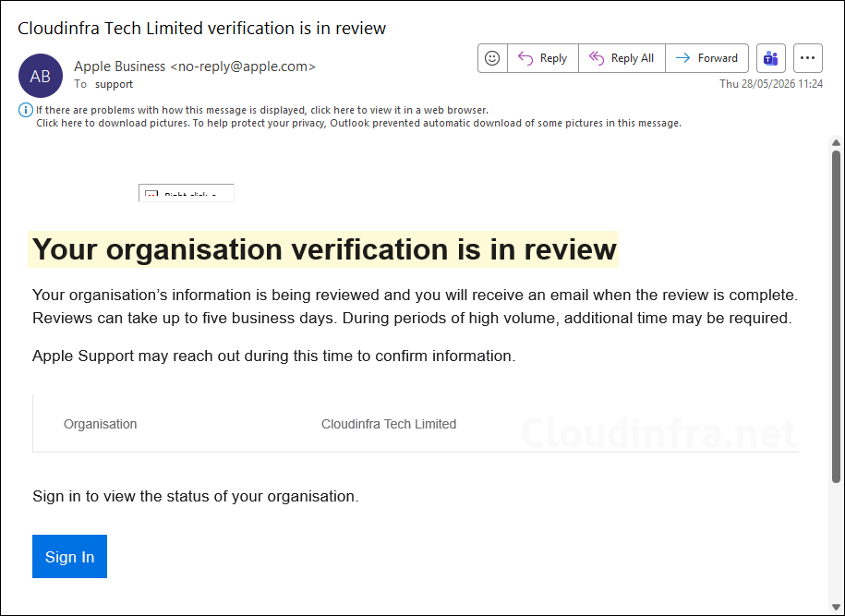The height and width of the screenshot is (616, 845).
Task: Click the recipient 'support'
Action: click(114, 84)
